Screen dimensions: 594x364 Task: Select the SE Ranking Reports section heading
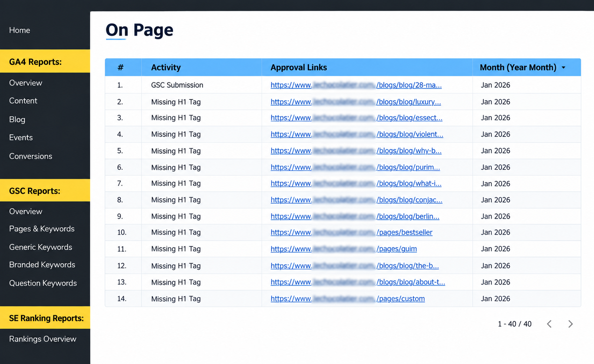pos(46,318)
